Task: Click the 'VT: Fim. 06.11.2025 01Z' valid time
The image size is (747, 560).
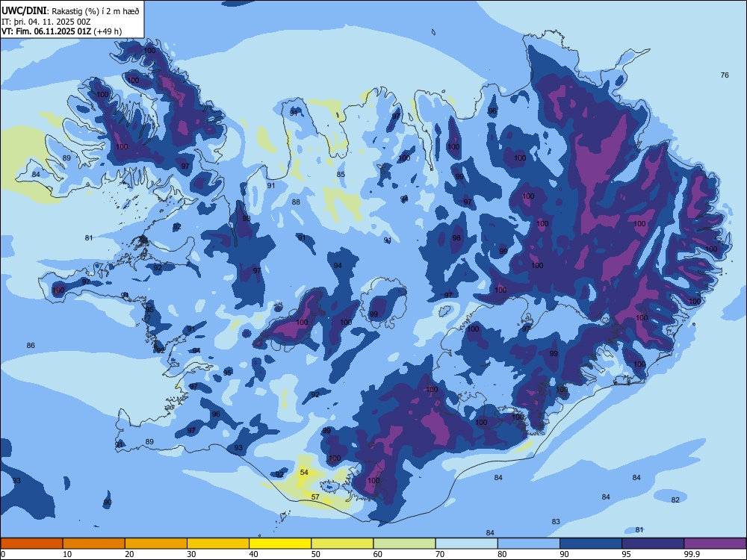Action: [46, 31]
